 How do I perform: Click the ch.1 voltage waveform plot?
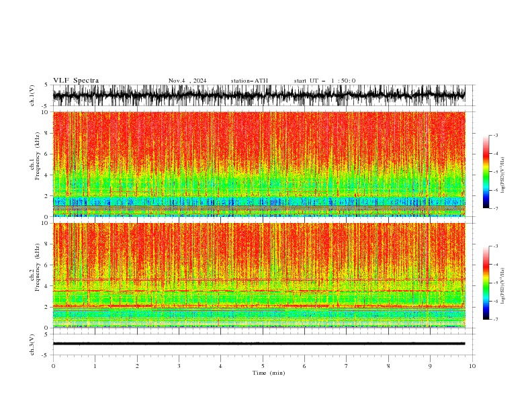(259, 95)
